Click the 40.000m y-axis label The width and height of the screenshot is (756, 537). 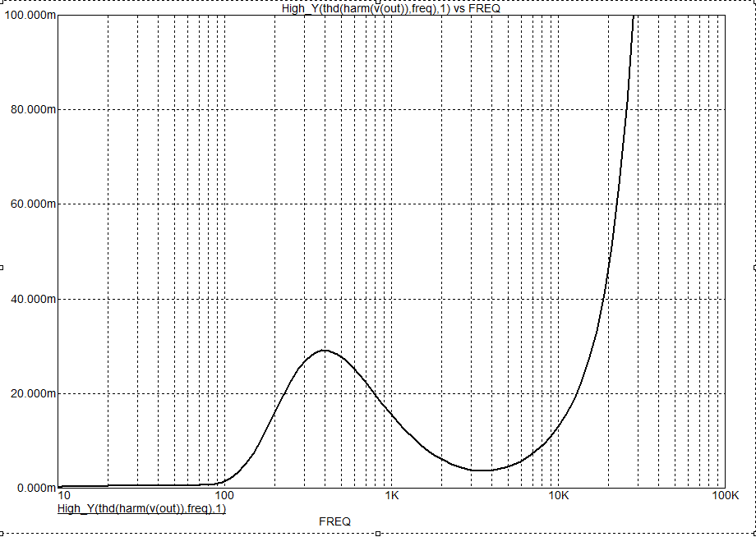click(x=33, y=299)
